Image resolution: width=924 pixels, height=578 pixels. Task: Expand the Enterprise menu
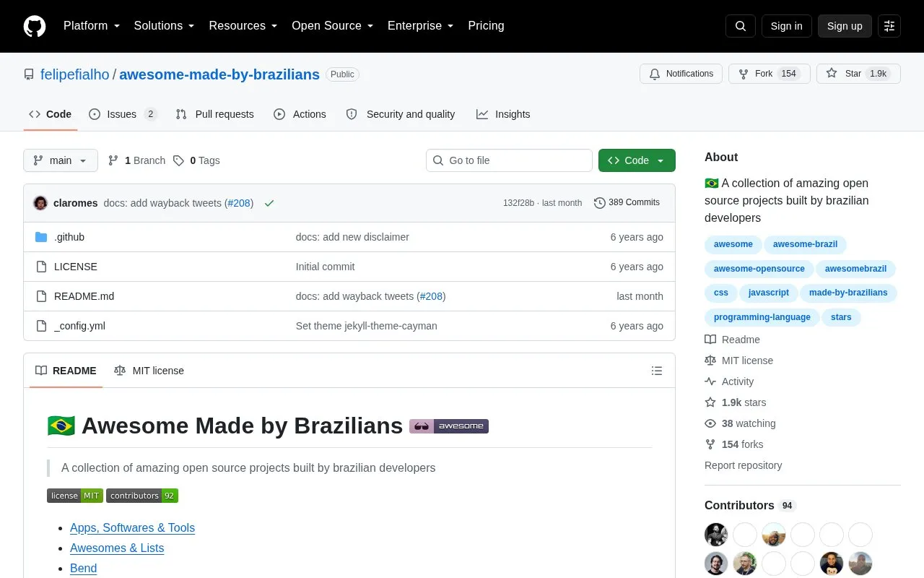(421, 26)
